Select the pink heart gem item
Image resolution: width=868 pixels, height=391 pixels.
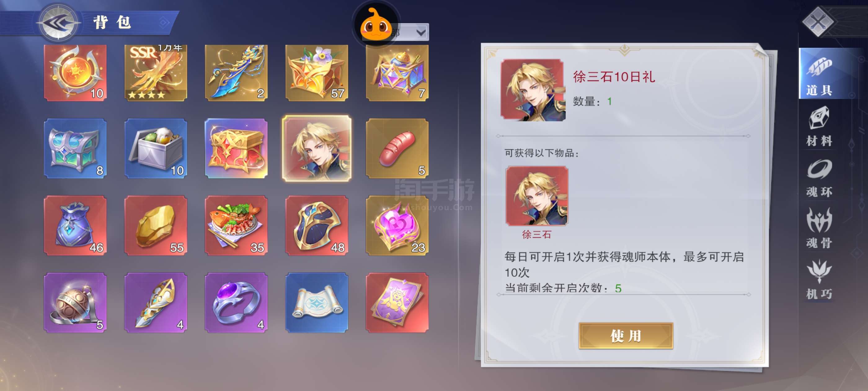397,225
